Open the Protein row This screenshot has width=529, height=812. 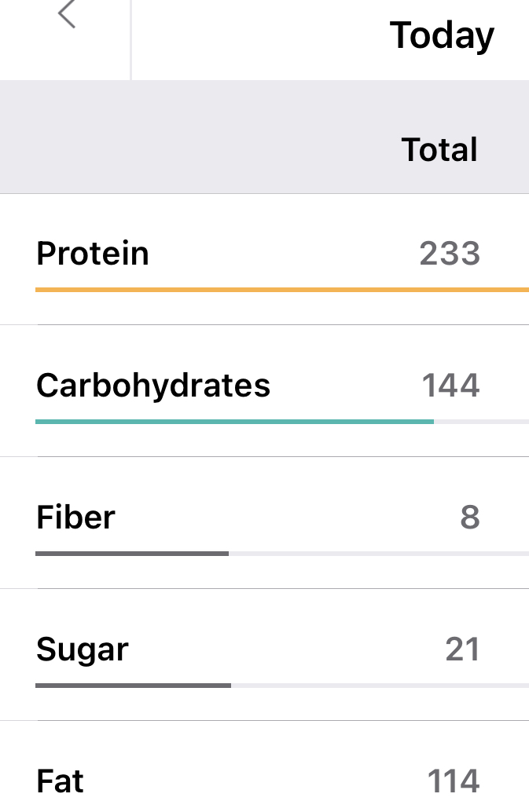pyautogui.click(x=264, y=259)
